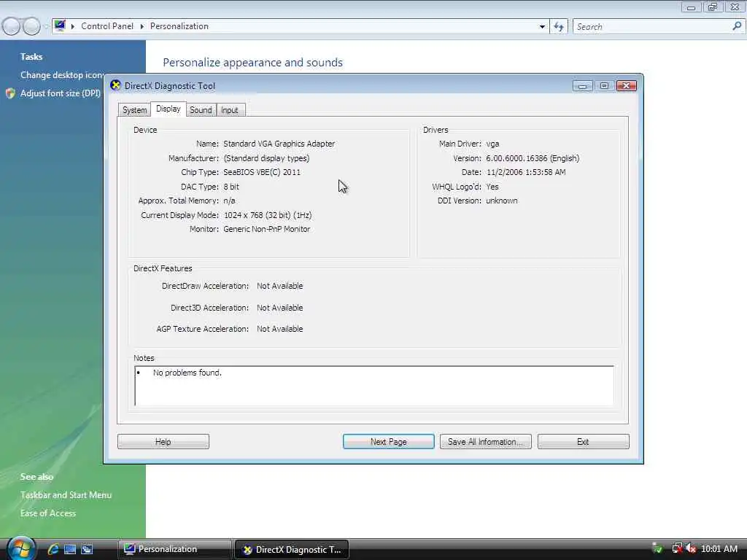Click the Notes text box
This screenshot has height=560, width=747.
tap(374, 386)
